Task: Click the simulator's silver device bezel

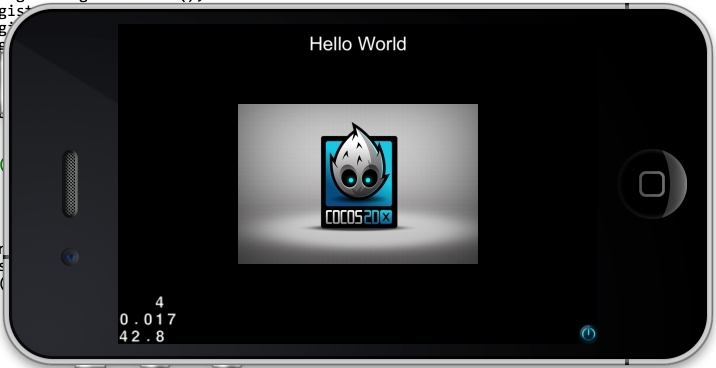Action: pos(358,361)
